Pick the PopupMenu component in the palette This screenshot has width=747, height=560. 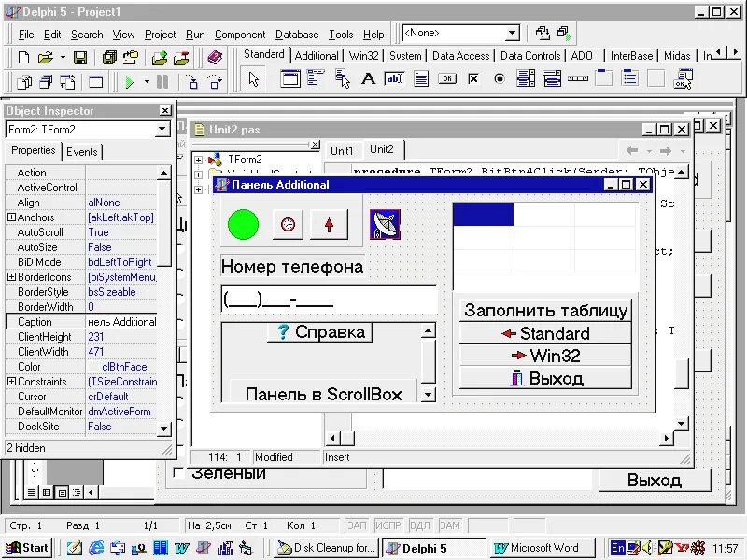(x=342, y=78)
